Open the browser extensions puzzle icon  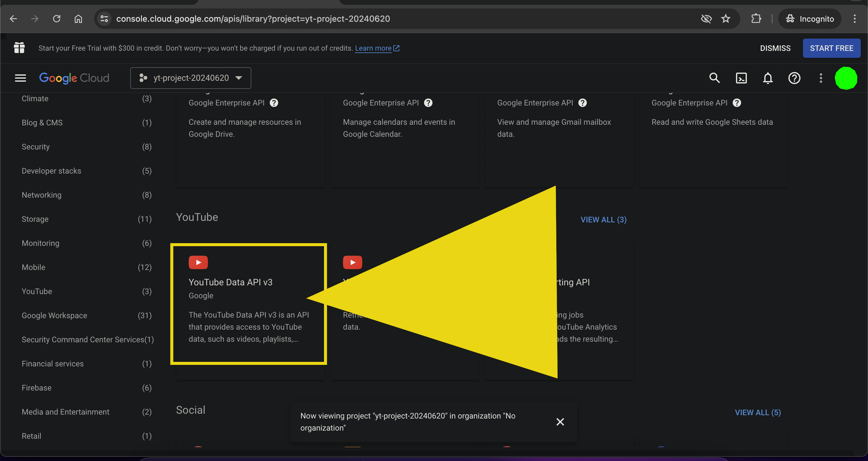coord(756,19)
